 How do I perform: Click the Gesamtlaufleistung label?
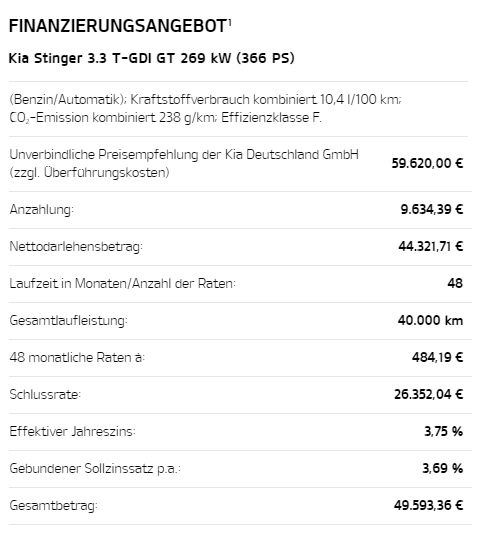tap(69, 321)
